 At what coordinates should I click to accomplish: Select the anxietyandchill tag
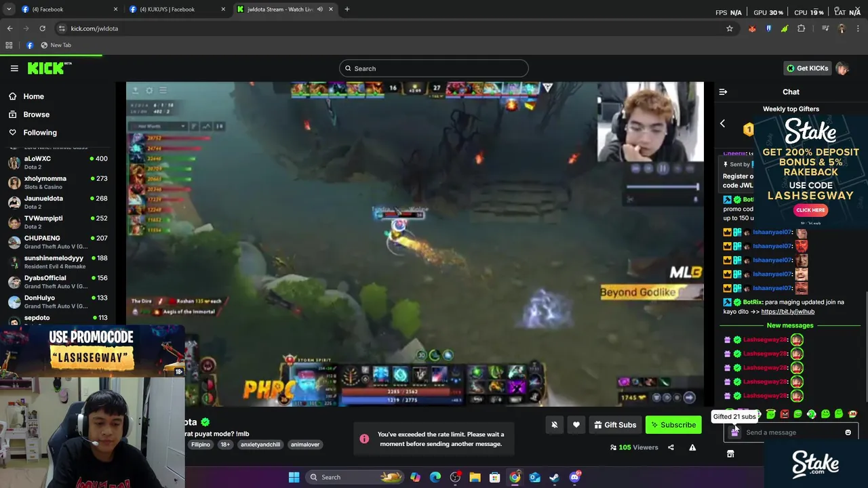(260, 445)
